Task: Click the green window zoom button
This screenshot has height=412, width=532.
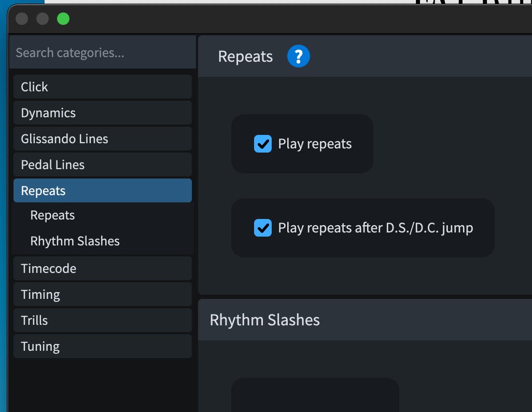Action: pyautogui.click(x=63, y=19)
